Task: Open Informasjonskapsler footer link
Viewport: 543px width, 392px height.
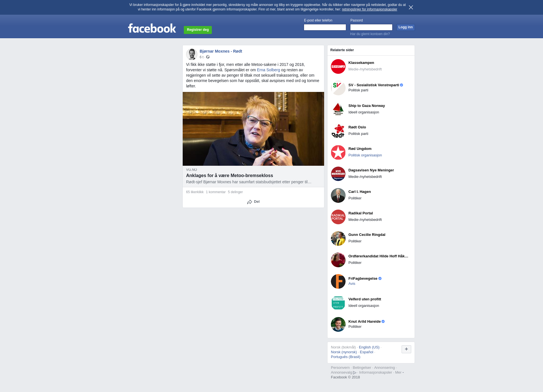Action: (376, 372)
